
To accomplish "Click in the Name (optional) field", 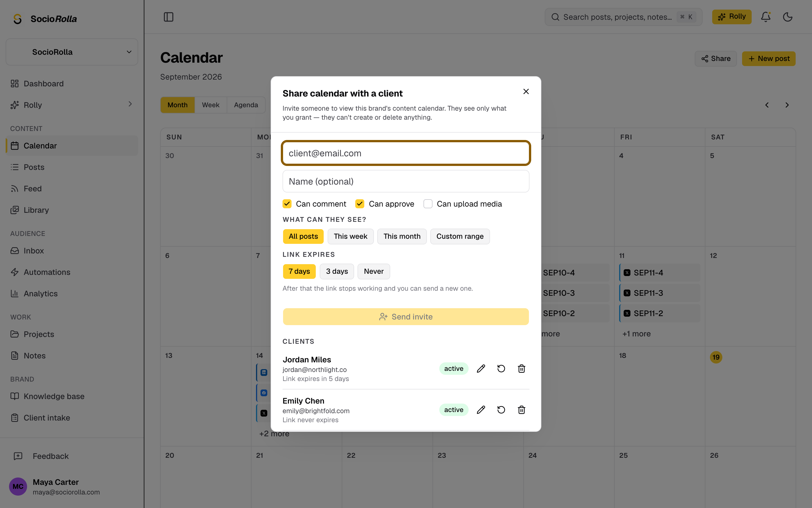I will click(x=406, y=181).
